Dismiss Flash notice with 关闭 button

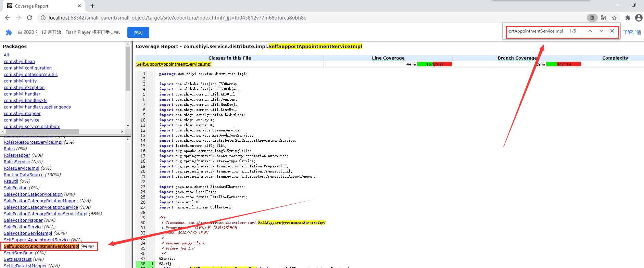pos(138,33)
